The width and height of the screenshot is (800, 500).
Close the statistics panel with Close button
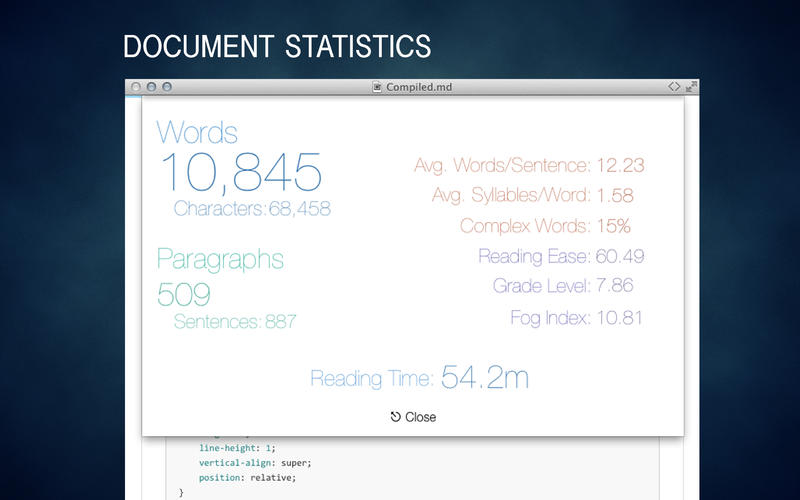420,417
